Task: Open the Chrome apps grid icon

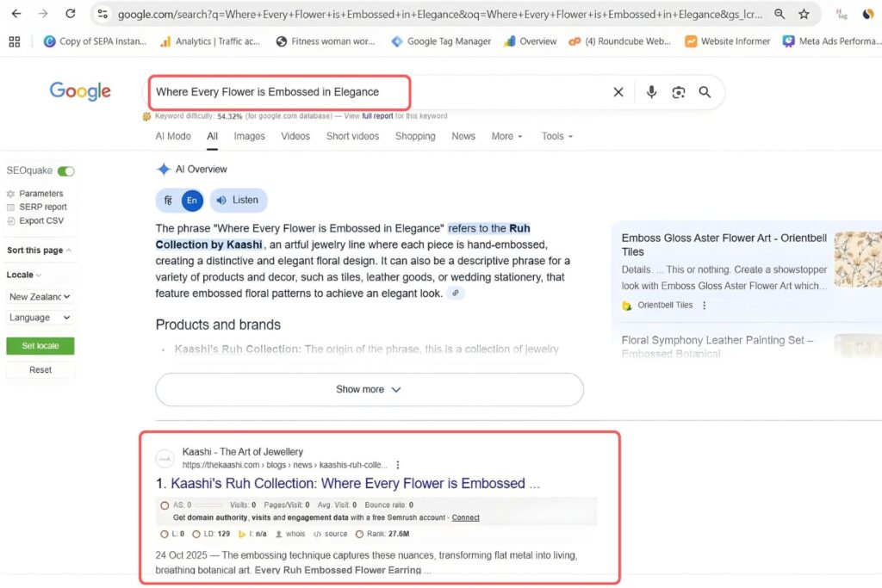Action: click(x=15, y=41)
